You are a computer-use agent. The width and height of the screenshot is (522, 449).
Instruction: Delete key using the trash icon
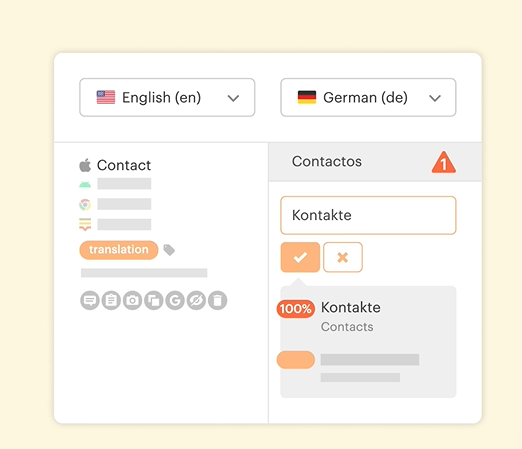point(218,300)
